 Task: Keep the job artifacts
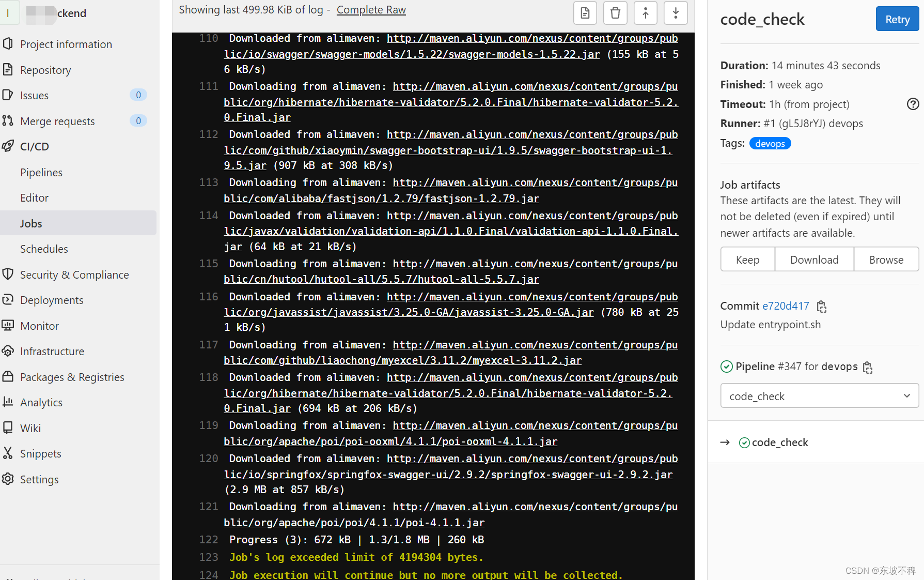747,260
